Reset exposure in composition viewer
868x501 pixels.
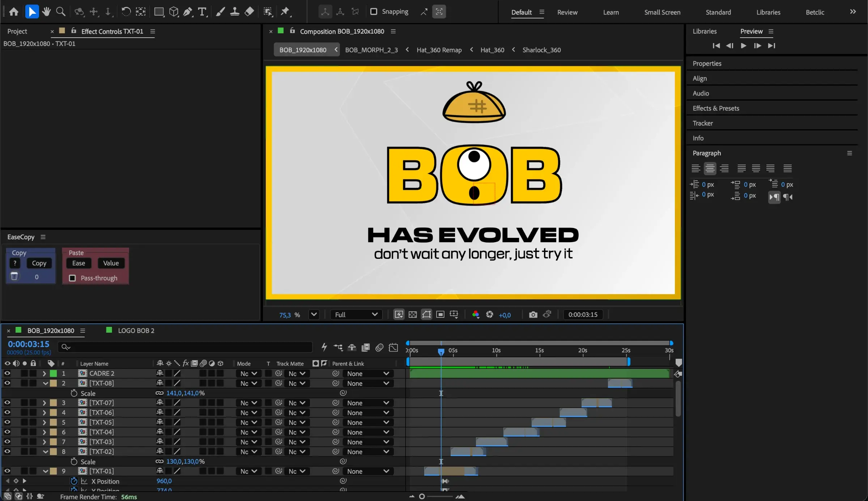click(489, 315)
